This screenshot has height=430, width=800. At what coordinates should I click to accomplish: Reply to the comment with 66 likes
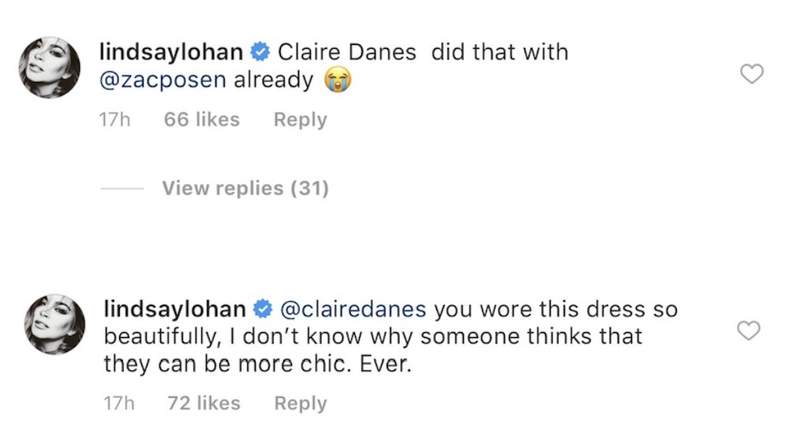(300, 120)
